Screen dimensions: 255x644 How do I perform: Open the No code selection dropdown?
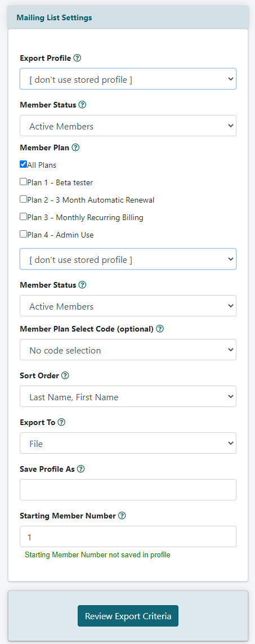(128, 350)
